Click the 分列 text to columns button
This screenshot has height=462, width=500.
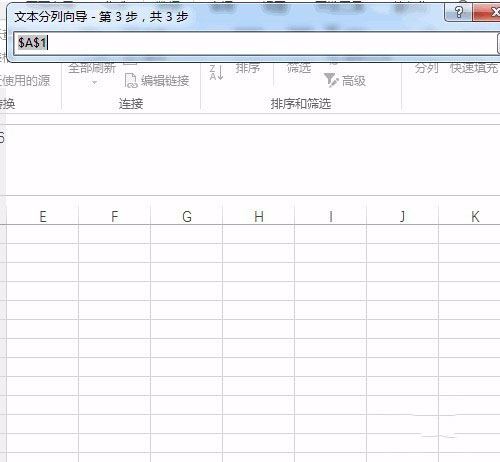[x=426, y=68]
